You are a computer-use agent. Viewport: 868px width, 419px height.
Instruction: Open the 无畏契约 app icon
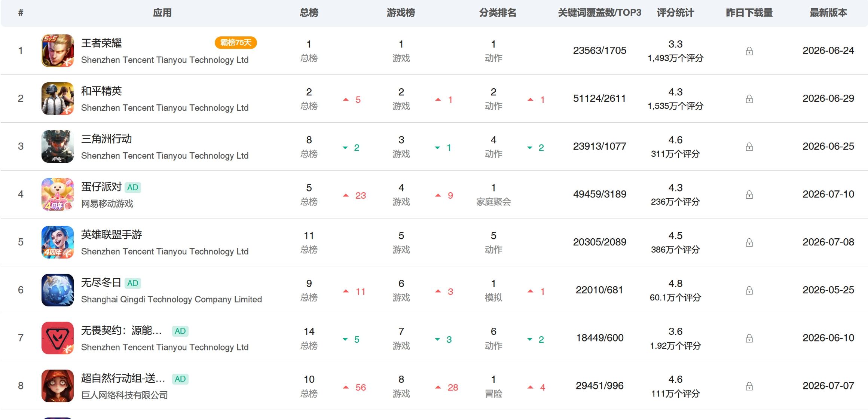(x=57, y=338)
